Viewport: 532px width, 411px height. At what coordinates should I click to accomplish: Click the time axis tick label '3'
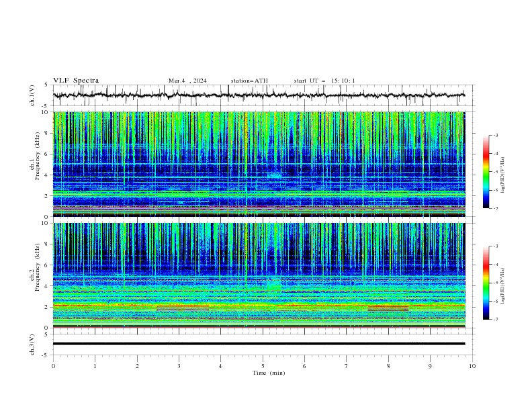coord(179,366)
